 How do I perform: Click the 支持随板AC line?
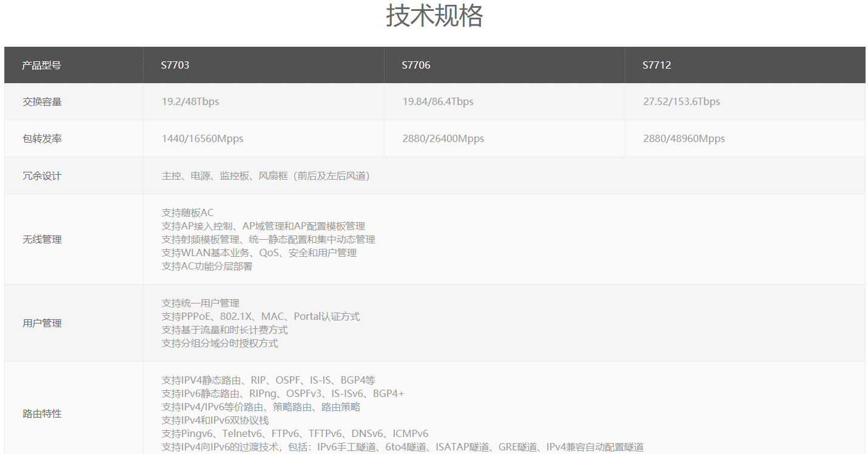click(187, 213)
